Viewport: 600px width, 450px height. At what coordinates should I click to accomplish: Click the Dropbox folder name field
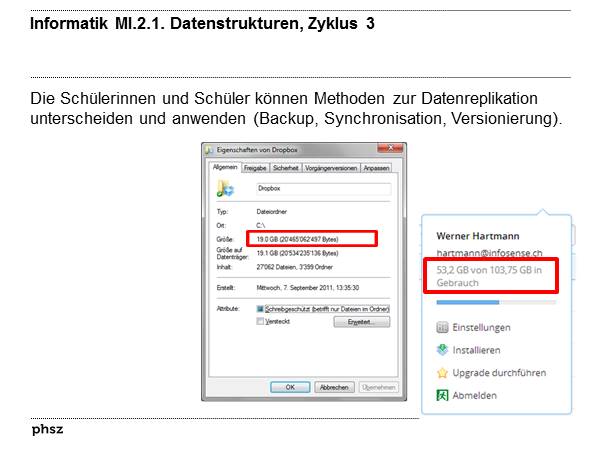(x=323, y=189)
